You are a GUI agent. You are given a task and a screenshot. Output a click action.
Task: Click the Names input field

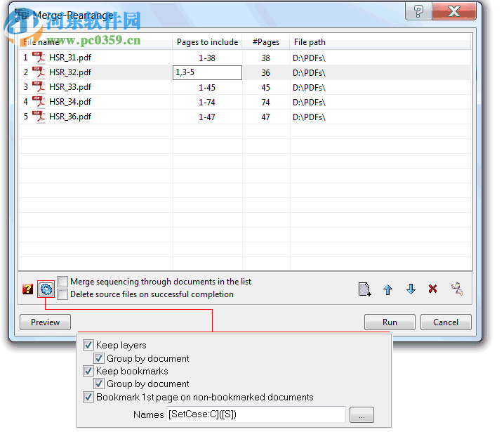256,414
